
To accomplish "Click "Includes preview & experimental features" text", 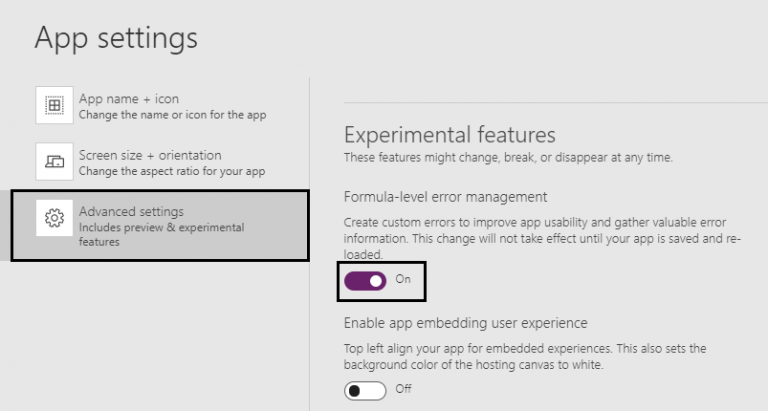I will pyautogui.click(x=160, y=234).
